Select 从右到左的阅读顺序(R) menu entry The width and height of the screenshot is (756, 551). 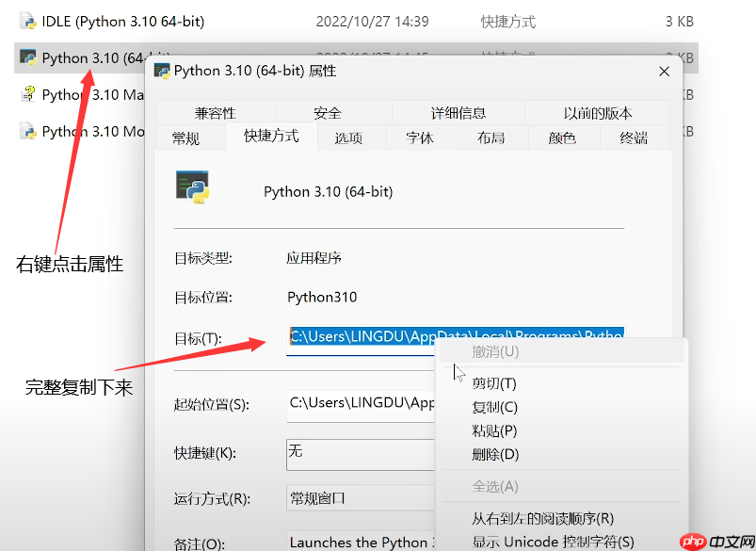pyautogui.click(x=562, y=519)
